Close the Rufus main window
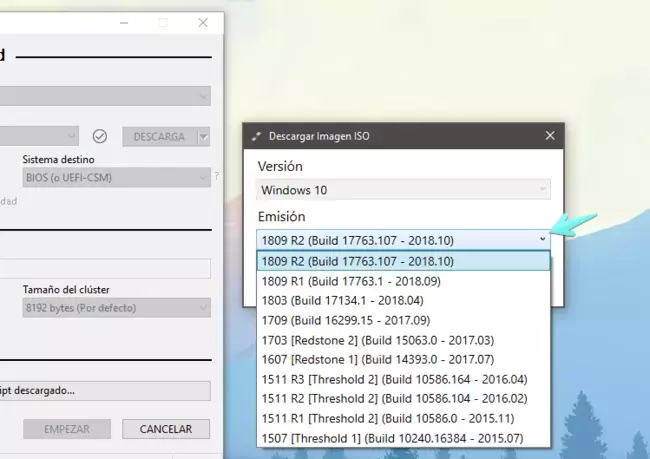This screenshot has width=650, height=459. pyautogui.click(x=204, y=22)
